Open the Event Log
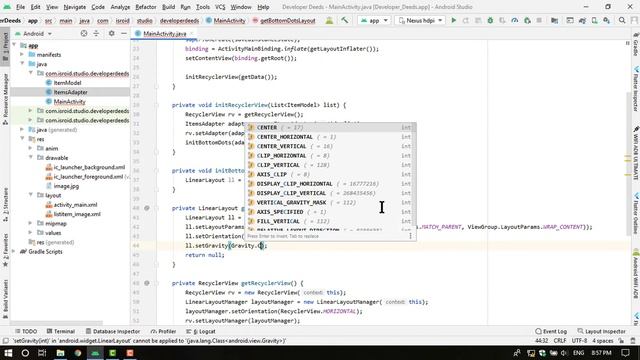The height and width of the screenshot is (360, 640). point(551,331)
